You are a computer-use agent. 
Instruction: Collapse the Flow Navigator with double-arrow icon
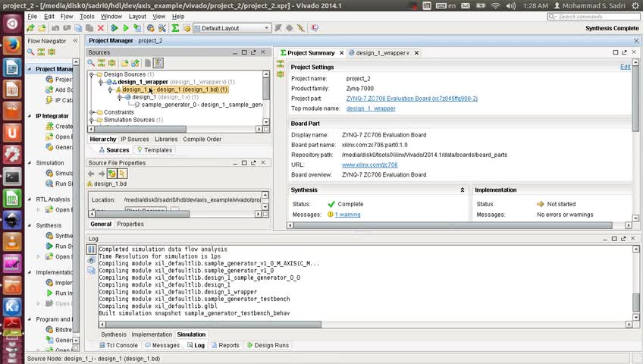click(74, 41)
